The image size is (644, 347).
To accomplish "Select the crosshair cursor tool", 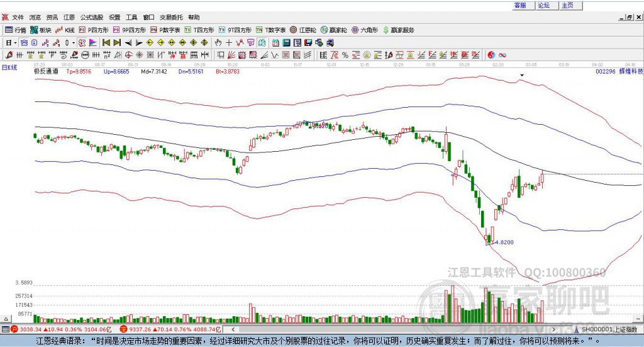I will click(229, 43).
